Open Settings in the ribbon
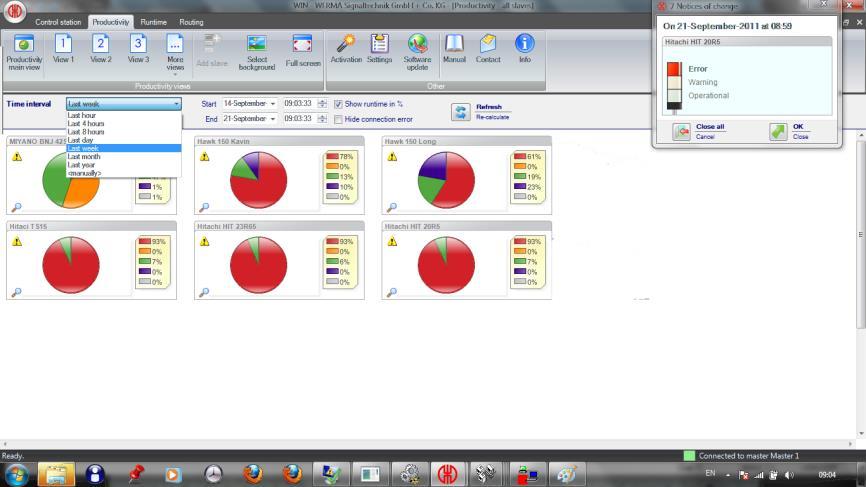This screenshot has width=866, height=487. [379, 49]
